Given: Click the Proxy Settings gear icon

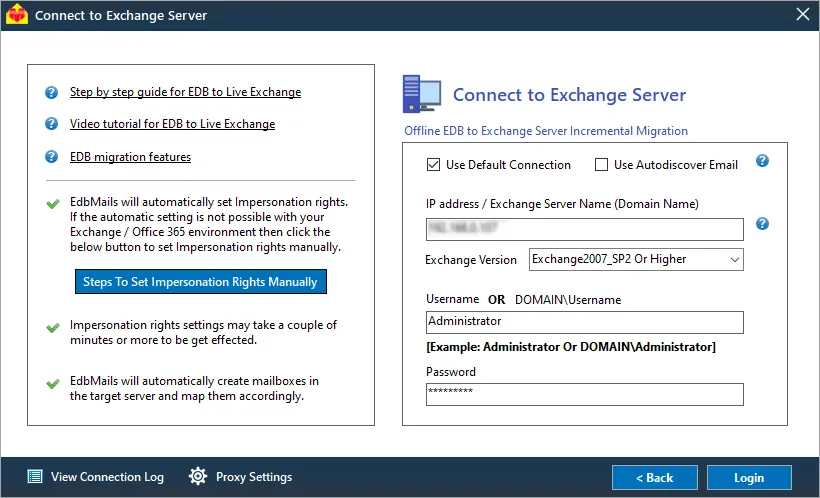Looking at the screenshot, I should 198,477.
